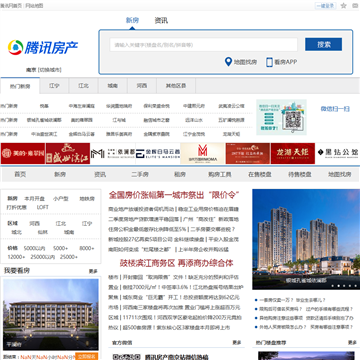This screenshot has height=360, width=360.
Task: Click 切换城市 next to 南京
Action: pyautogui.click(x=49, y=70)
